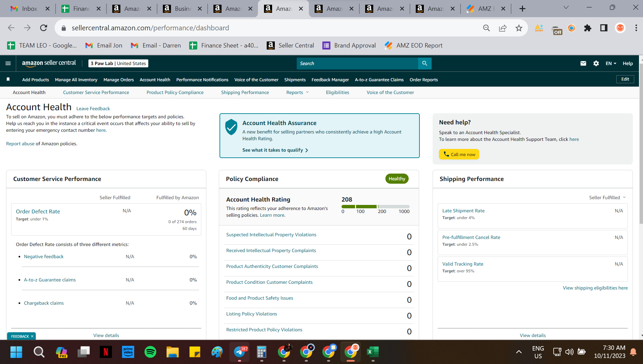Expand the tab search chevron in Chrome
Viewport: 643px width, 364px height.
click(x=566, y=7)
